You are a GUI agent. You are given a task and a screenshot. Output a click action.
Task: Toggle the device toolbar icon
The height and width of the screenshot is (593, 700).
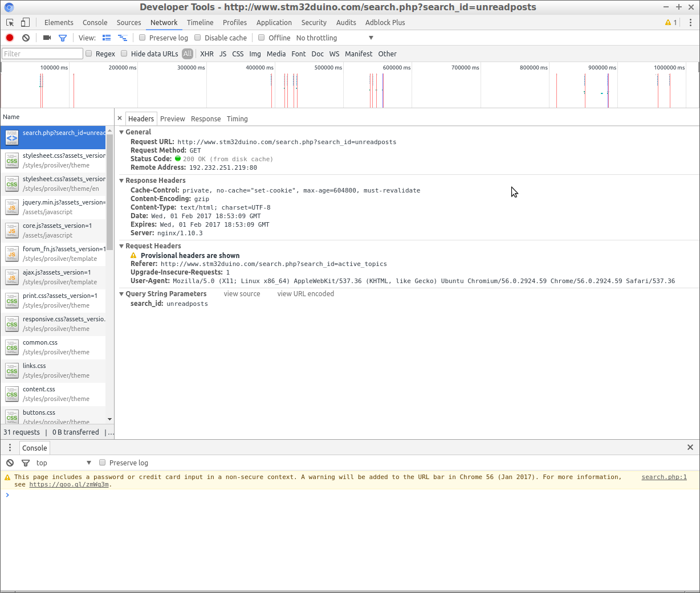coord(25,22)
